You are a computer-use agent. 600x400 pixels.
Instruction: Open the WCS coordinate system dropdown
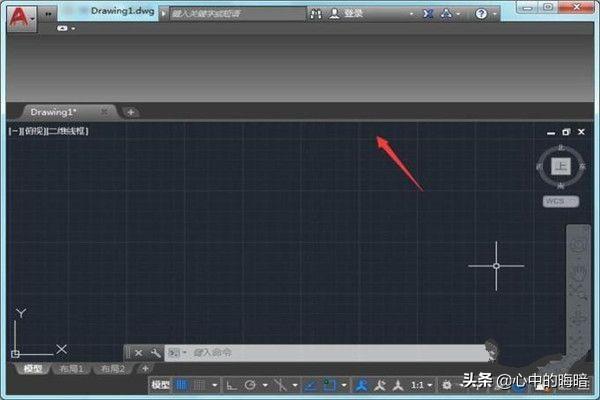pyautogui.click(x=555, y=201)
